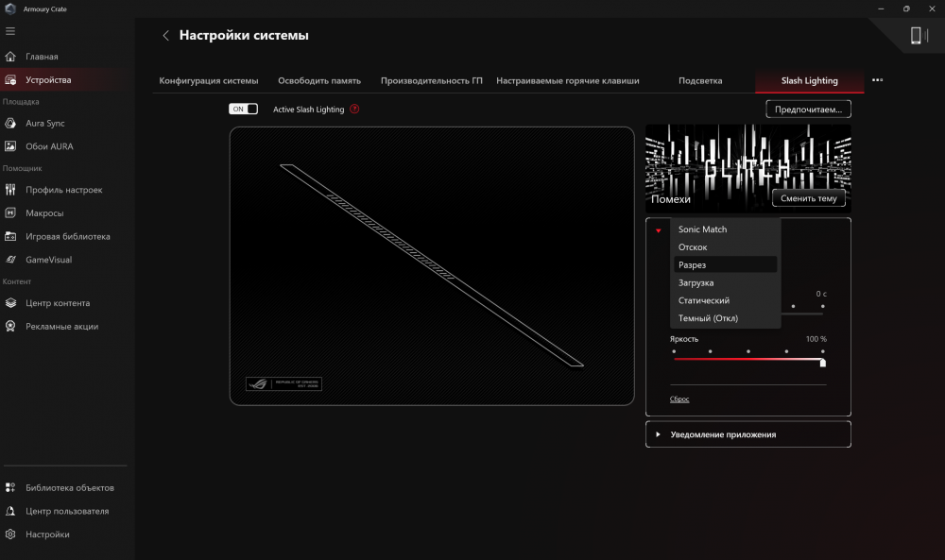Screen dimensions: 945x560
Task: Collapse the lighting mode dropdown red arrow
Action: point(658,230)
